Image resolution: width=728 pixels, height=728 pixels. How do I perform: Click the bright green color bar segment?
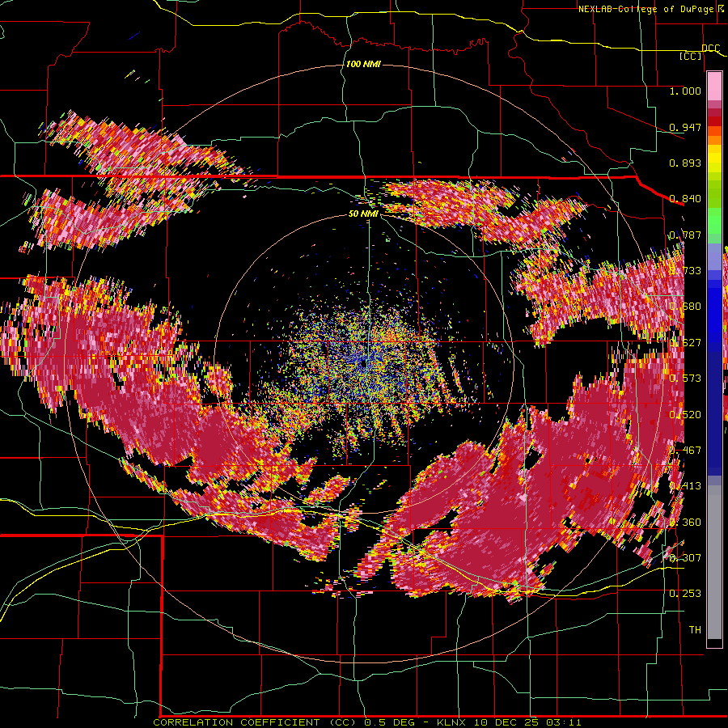click(714, 221)
